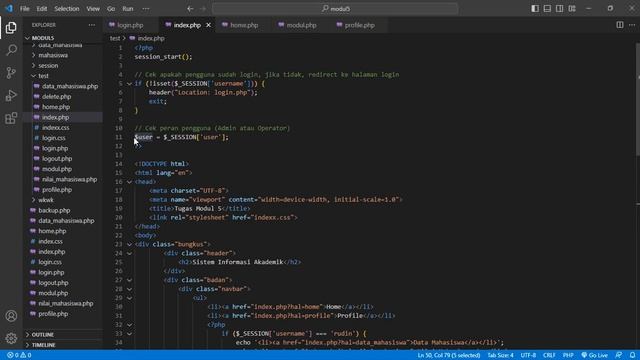Open Accounts icon in activity bar
Screen dimensions: 640x360
point(11,316)
